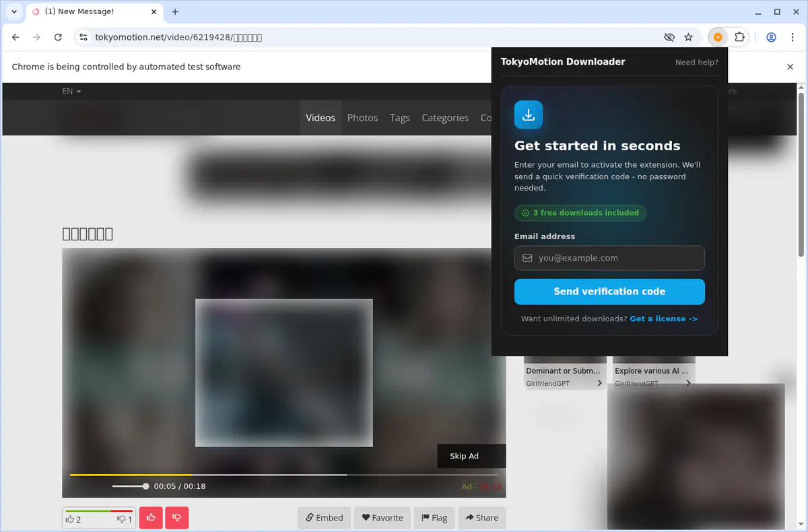Open the 'Get a license ->' link
Image resolution: width=808 pixels, height=532 pixels.
coord(663,319)
